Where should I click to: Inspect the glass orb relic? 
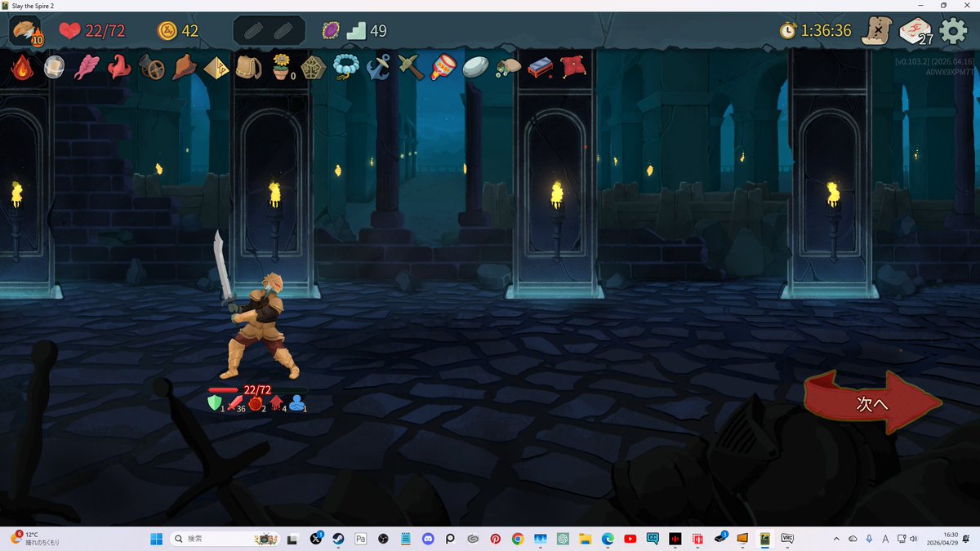pyautogui.click(x=53, y=67)
